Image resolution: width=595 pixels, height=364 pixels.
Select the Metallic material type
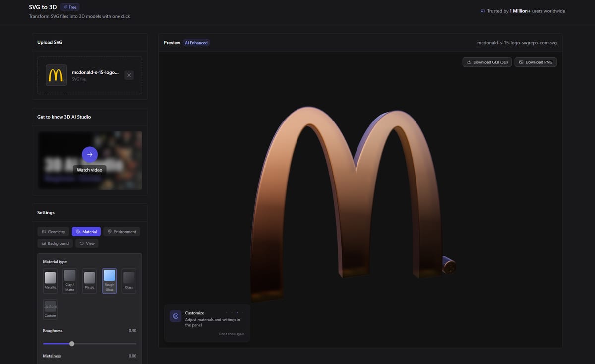click(x=50, y=281)
